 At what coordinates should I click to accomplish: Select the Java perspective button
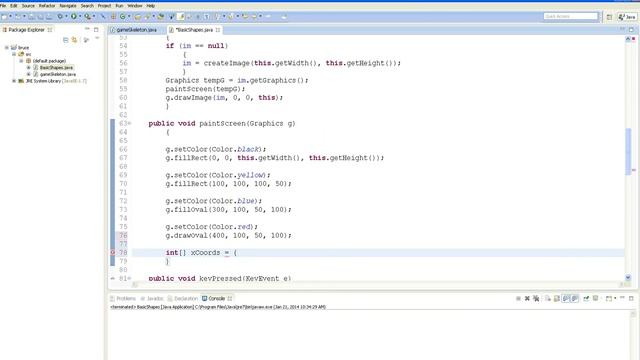tap(627, 17)
